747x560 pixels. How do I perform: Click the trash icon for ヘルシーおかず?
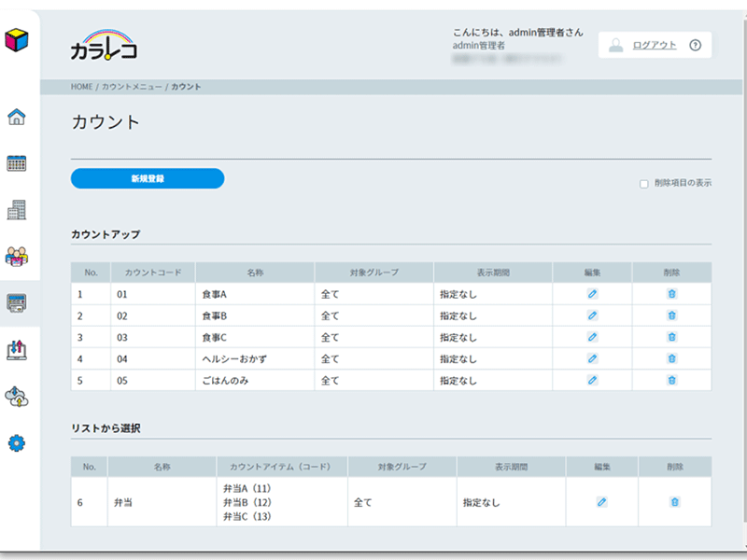671,358
